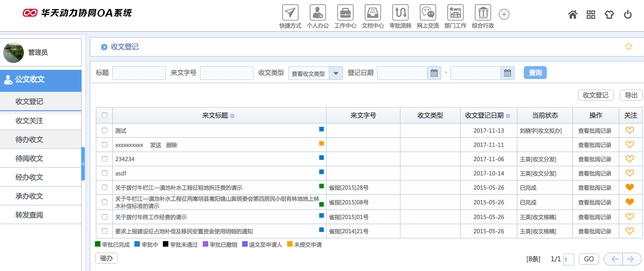The width and height of the screenshot is (644, 271).
Task: Toggle the heart favorite on the 234234 row
Action: tap(631, 159)
